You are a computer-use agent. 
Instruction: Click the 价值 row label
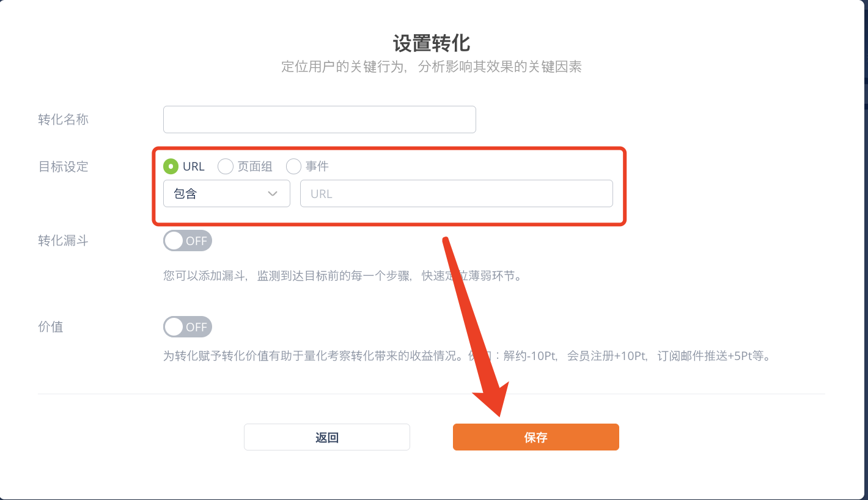pyautogui.click(x=50, y=327)
